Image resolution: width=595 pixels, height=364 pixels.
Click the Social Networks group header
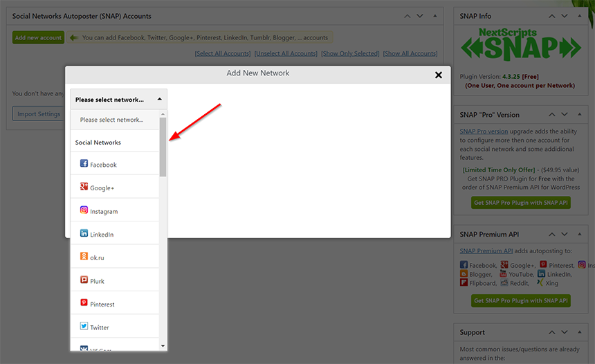point(115,143)
